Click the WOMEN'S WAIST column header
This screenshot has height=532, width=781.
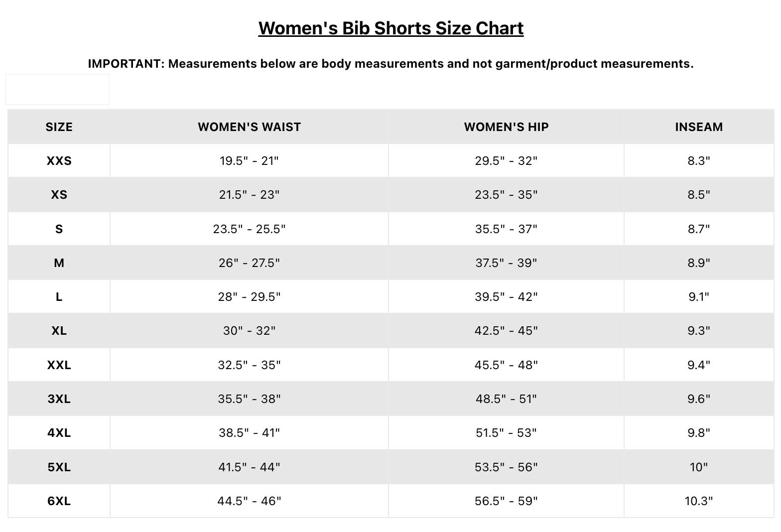click(x=249, y=127)
